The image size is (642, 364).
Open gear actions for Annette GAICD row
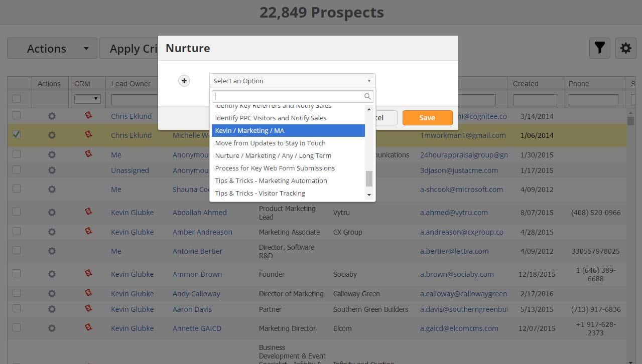click(x=52, y=328)
